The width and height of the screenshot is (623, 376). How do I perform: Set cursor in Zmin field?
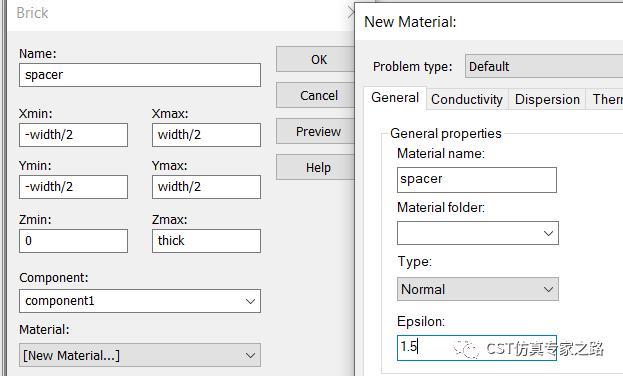(74, 241)
